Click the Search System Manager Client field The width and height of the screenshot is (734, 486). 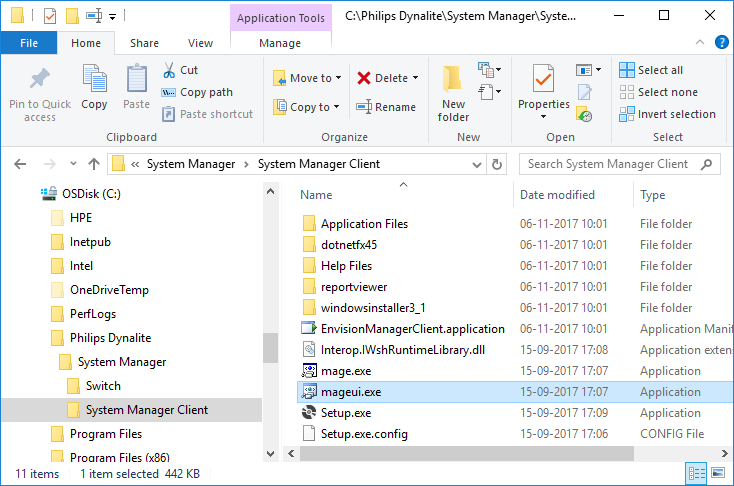click(608, 164)
